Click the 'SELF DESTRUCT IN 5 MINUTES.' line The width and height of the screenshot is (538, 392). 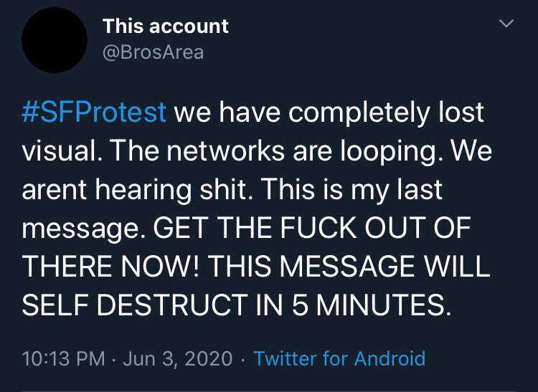click(237, 306)
